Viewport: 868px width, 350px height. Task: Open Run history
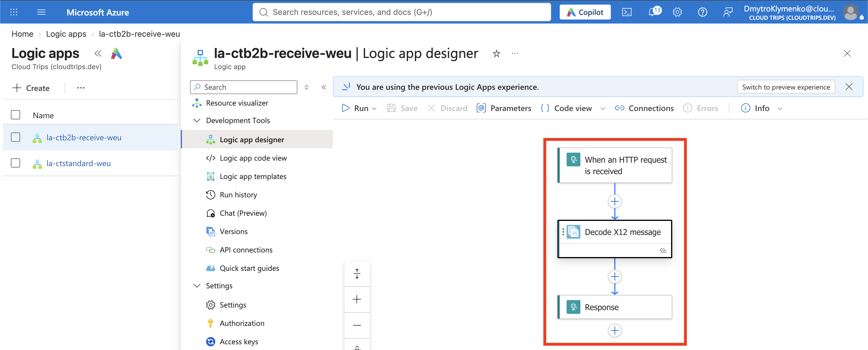tap(238, 195)
